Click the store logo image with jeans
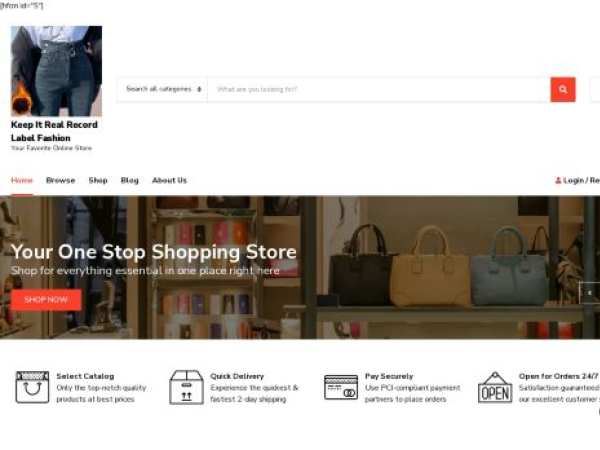Image resolution: width=600 pixels, height=450 pixels. pos(56,71)
